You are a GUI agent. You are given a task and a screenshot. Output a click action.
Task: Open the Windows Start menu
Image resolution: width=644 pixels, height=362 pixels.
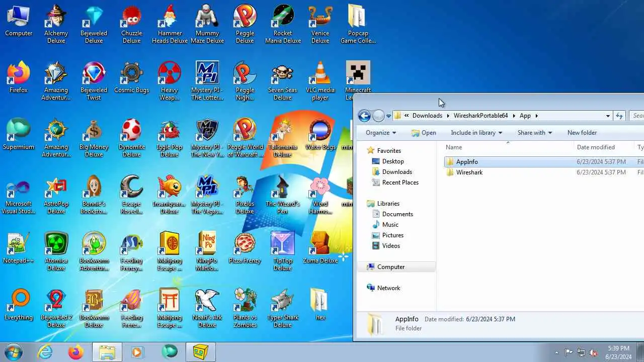click(14, 352)
